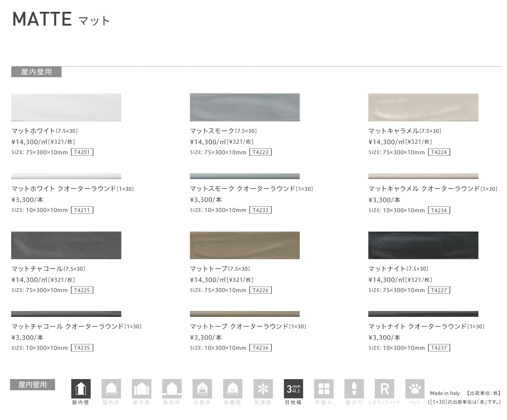Click product code T4201
The height and width of the screenshot is (420, 507).
pyautogui.click(x=82, y=152)
